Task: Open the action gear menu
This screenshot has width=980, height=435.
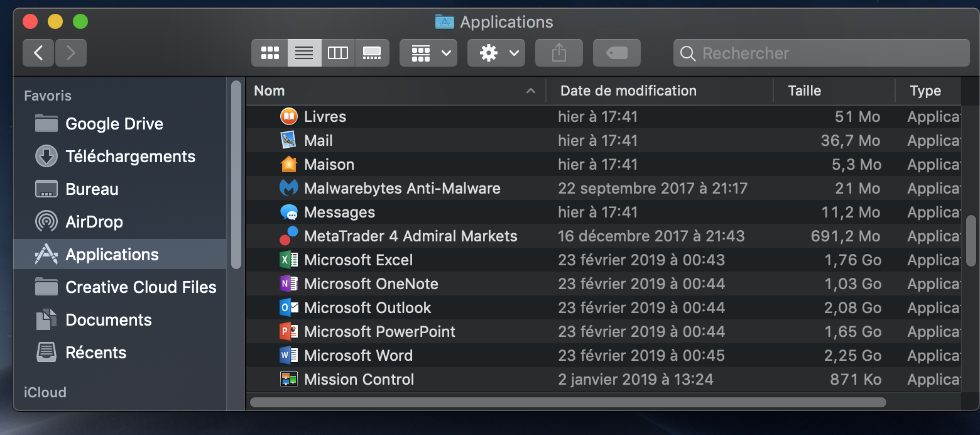Action: pos(496,53)
